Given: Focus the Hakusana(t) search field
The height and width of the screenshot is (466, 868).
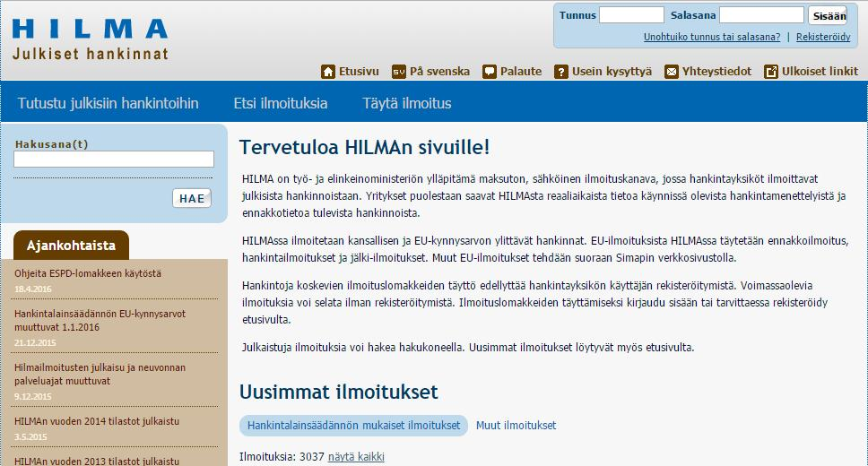Looking at the screenshot, I should coord(114,160).
